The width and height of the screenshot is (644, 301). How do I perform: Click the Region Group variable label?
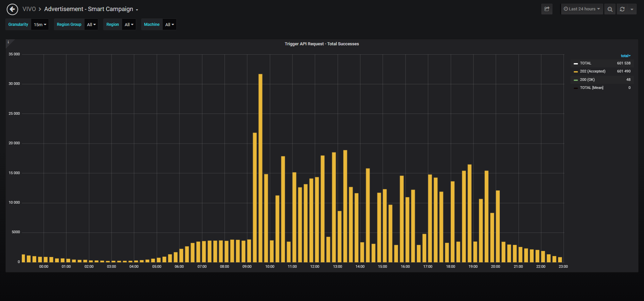69,24
